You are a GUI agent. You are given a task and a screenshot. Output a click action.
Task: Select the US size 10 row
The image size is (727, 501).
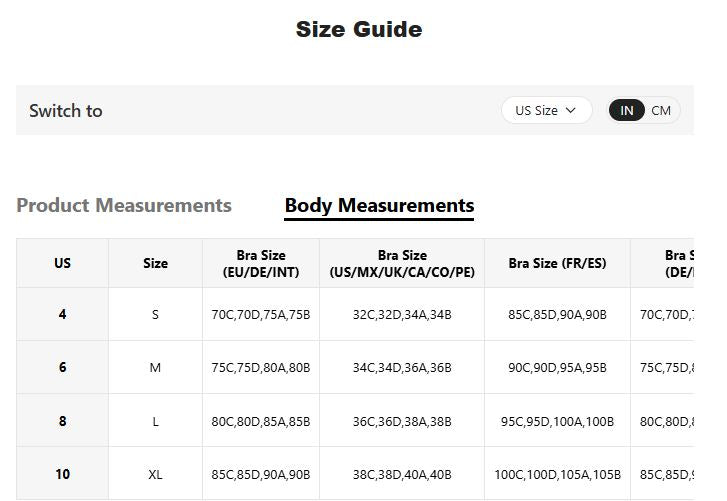coord(355,474)
